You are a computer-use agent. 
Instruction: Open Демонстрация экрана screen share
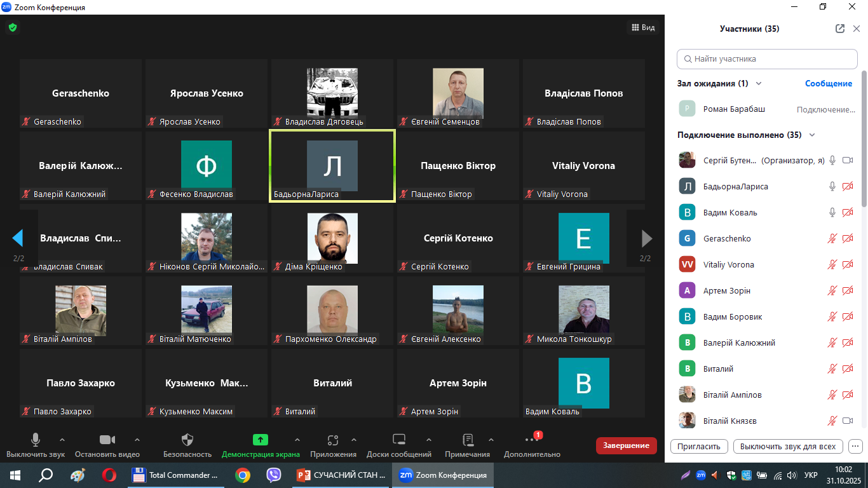tap(261, 440)
